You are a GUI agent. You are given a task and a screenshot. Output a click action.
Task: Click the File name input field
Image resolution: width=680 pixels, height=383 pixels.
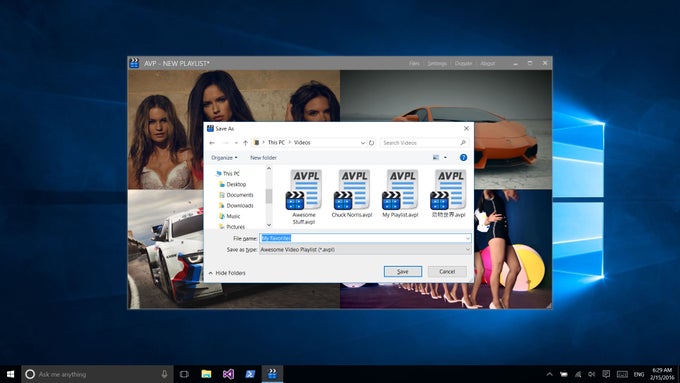click(x=365, y=238)
